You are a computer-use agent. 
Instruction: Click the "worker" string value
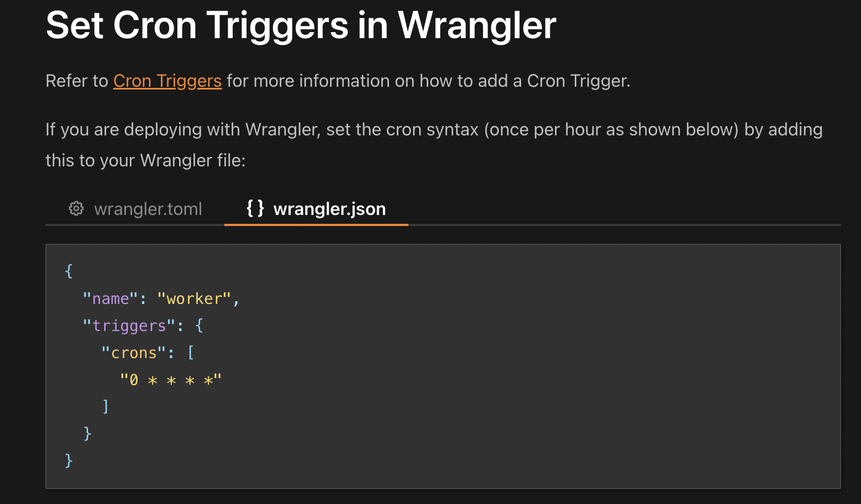point(194,299)
